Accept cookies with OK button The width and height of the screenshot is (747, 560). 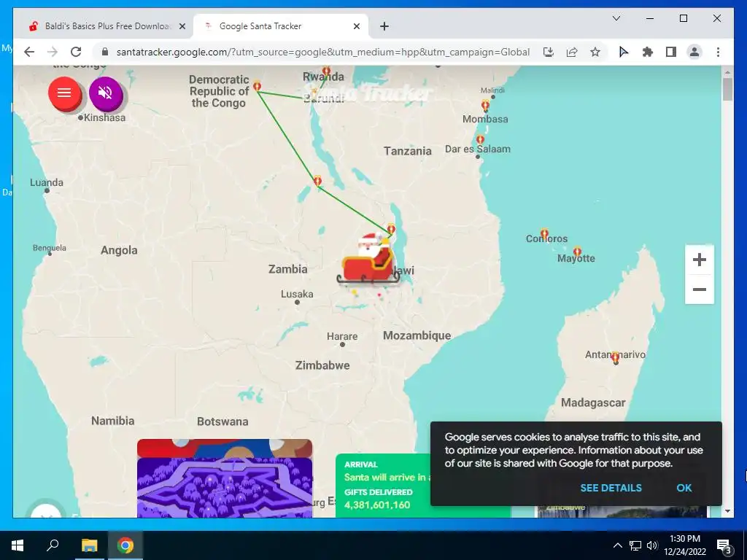pyautogui.click(x=684, y=488)
